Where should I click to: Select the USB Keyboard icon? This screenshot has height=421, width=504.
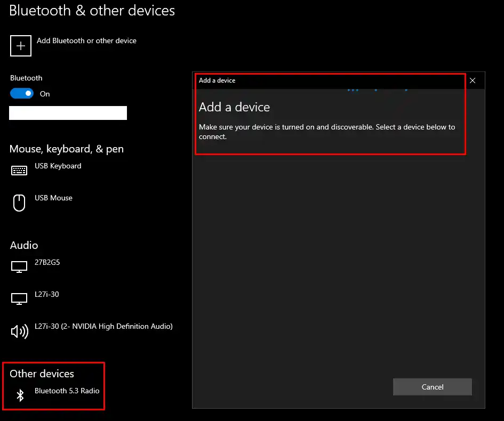pyautogui.click(x=19, y=171)
